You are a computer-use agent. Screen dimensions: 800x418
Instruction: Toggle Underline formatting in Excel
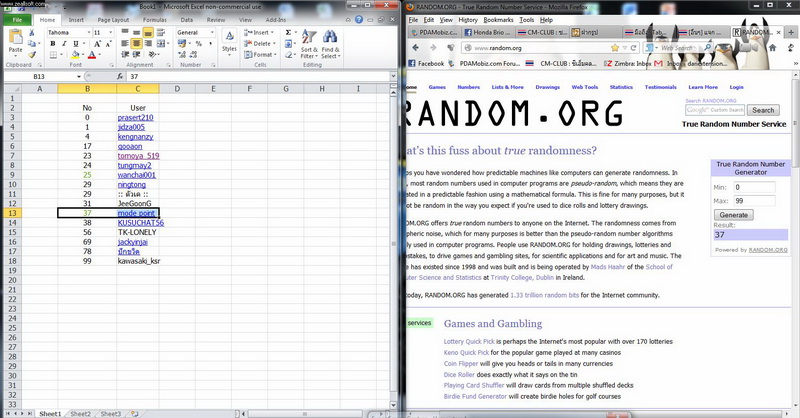[x=76, y=44]
